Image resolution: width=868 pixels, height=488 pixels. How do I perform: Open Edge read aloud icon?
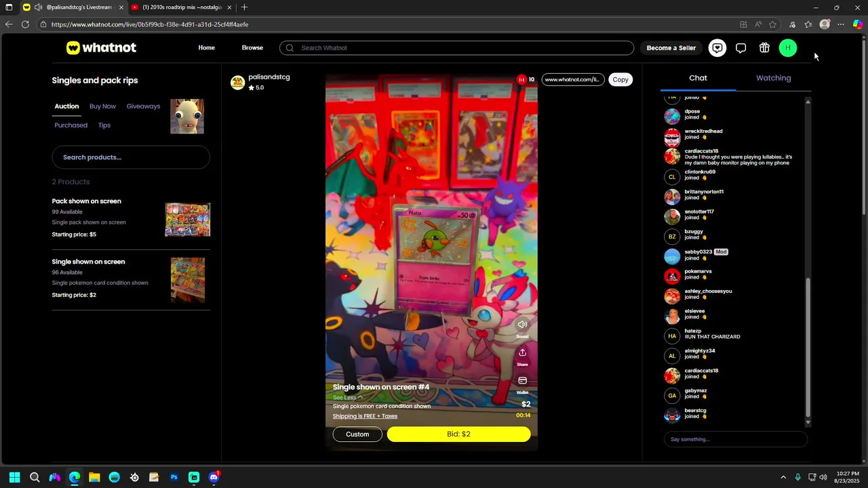click(x=758, y=24)
